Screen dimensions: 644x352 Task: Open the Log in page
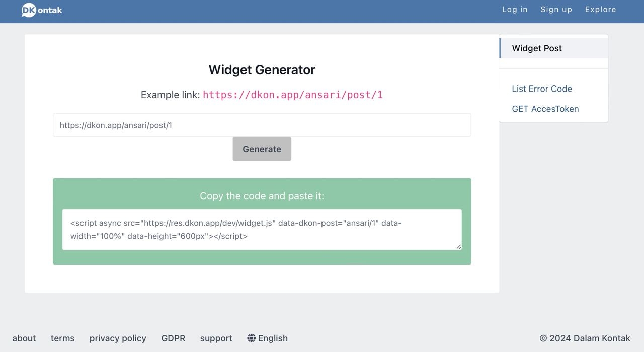coord(515,9)
